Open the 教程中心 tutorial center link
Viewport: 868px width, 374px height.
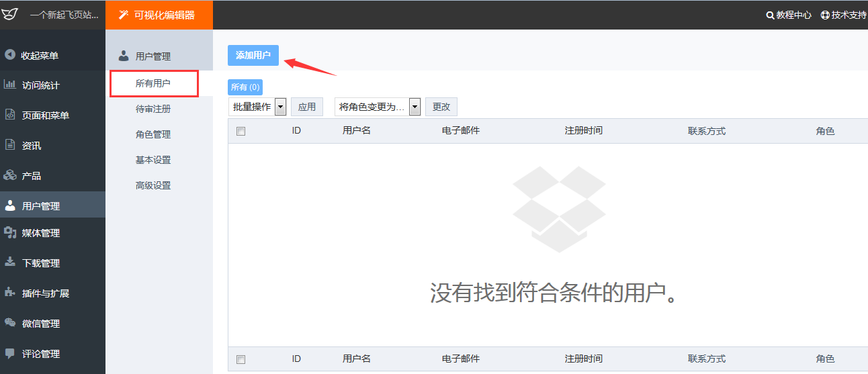(x=794, y=15)
